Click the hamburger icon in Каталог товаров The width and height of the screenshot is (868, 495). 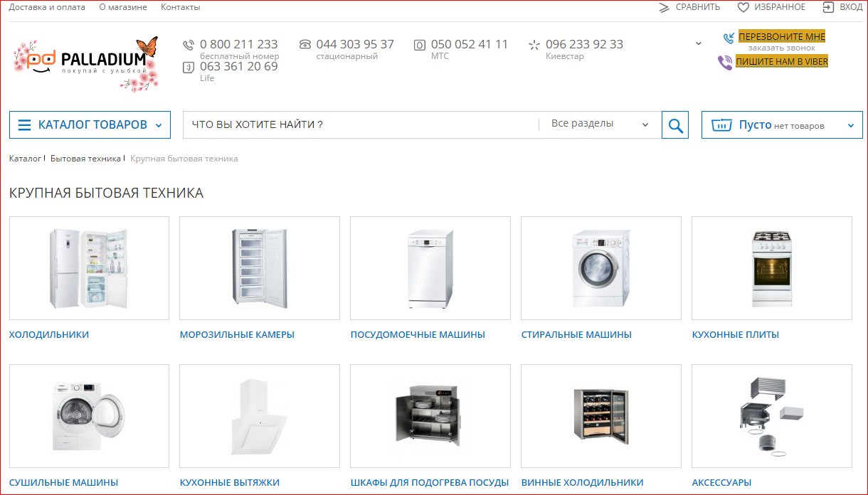(x=24, y=125)
